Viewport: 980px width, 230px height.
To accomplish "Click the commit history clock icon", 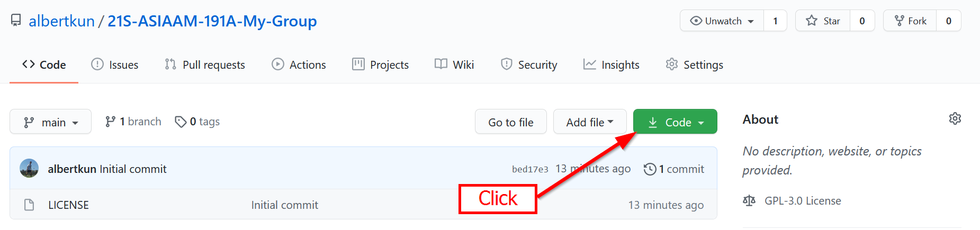I will 650,169.
